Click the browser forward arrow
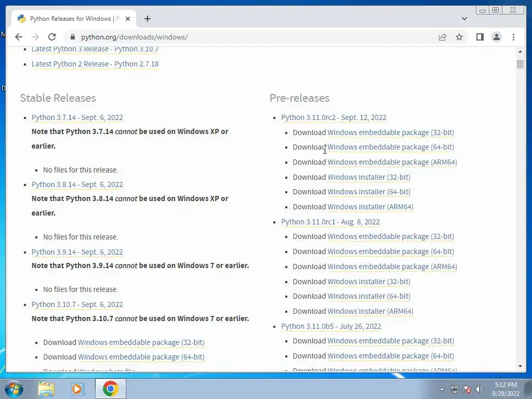Image resolution: width=532 pixels, height=399 pixels. click(x=35, y=37)
